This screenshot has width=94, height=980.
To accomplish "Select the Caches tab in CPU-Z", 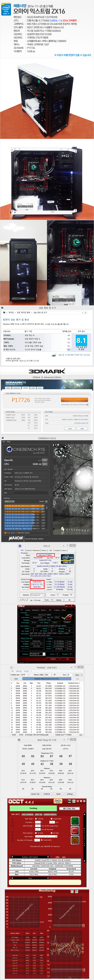I will 28,550.
